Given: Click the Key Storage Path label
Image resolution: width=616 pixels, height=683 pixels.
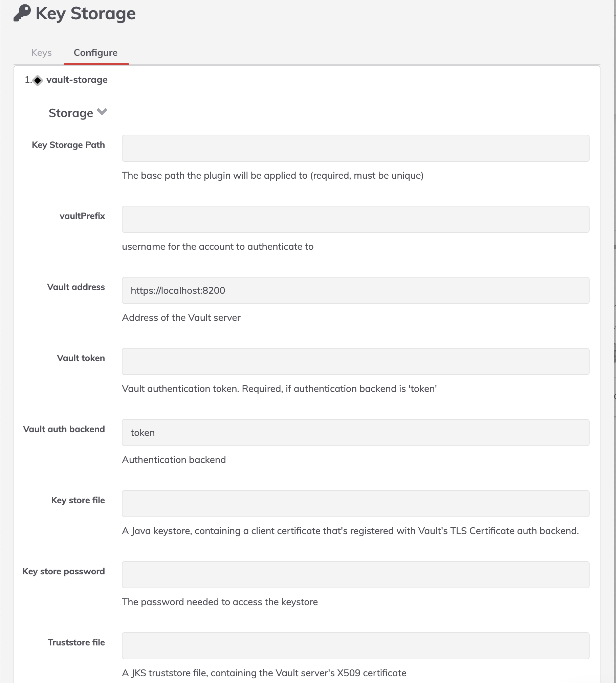Looking at the screenshot, I should [x=68, y=145].
